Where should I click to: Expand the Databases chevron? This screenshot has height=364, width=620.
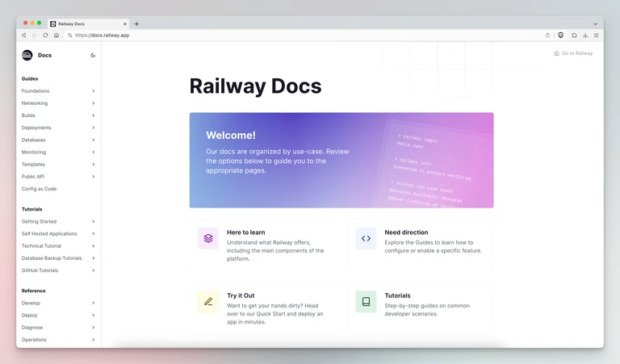point(94,140)
